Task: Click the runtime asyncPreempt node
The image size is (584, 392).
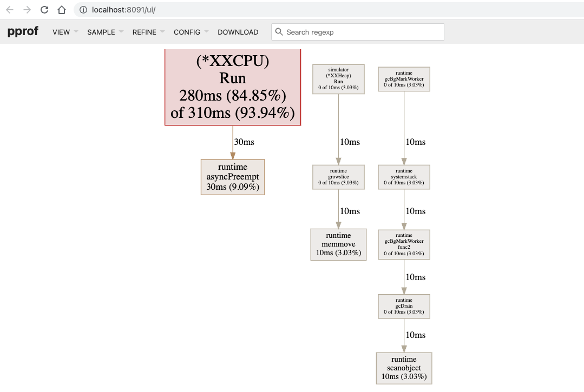Action: 233,177
